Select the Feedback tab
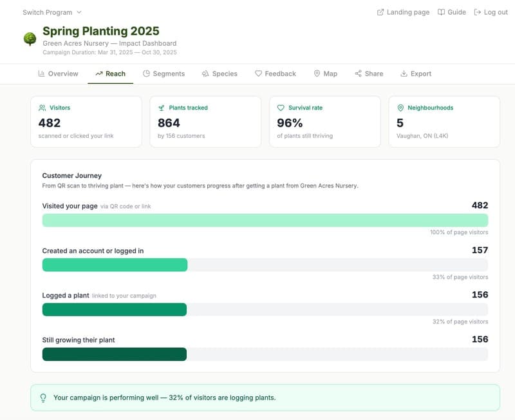This screenshot has width=515, height=420. (x=275, y=74)
